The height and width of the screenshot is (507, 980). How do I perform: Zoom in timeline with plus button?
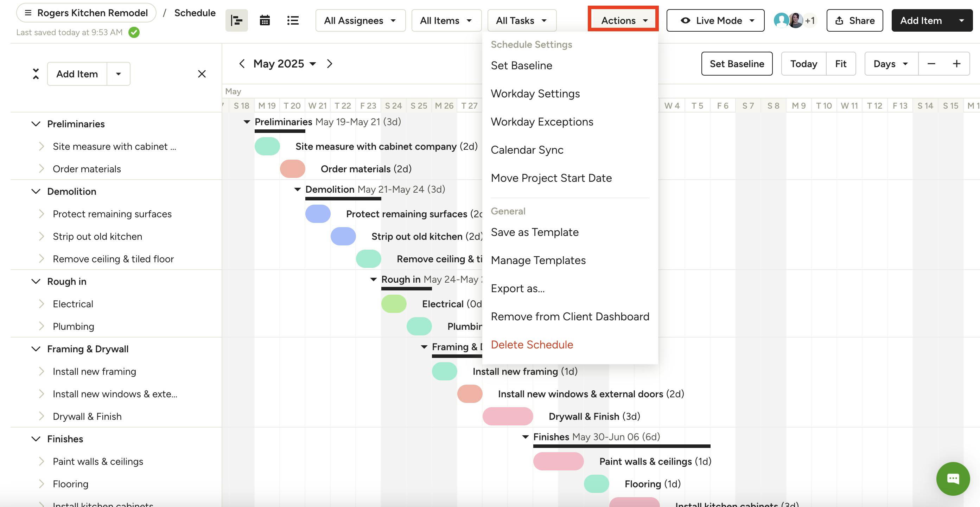pos(956,64)
